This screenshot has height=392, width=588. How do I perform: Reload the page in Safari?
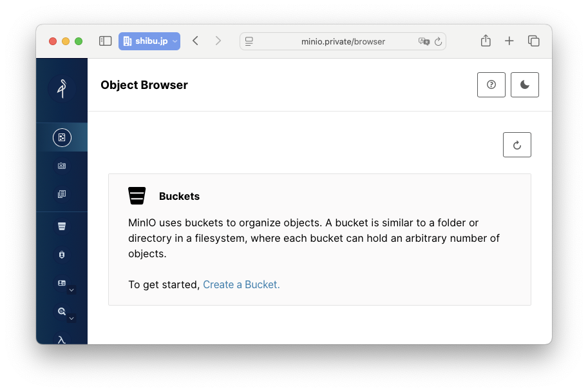[438, 41]
